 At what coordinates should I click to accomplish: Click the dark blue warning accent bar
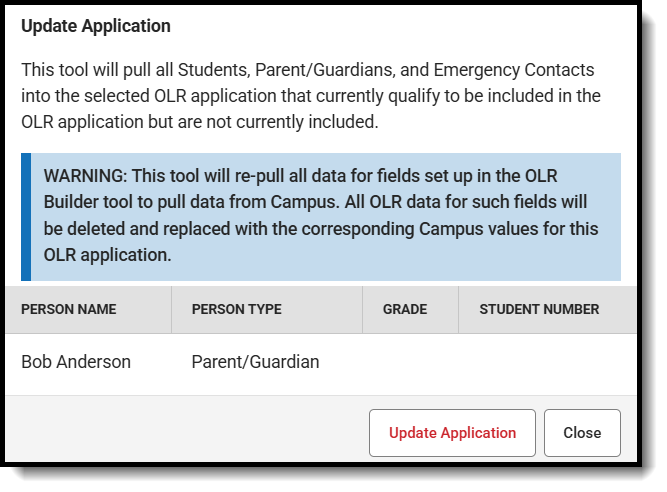26,216
